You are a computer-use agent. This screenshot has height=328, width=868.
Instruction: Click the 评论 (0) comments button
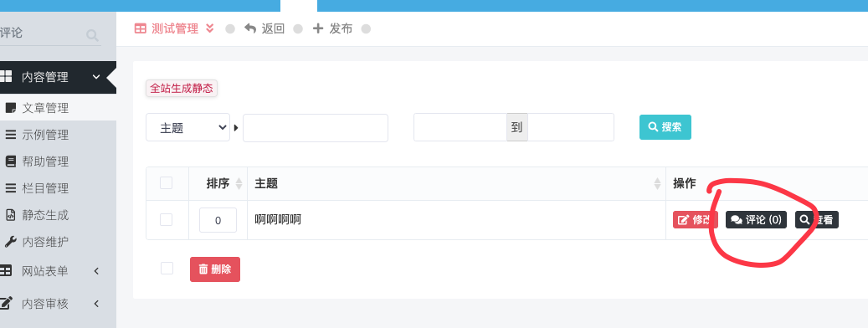756,219
